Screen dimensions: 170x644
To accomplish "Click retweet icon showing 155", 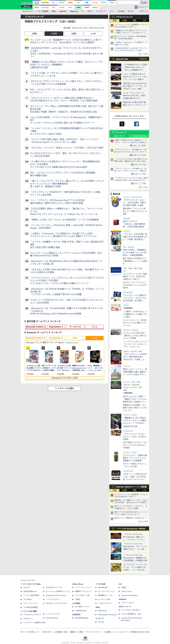I will coord(132,165).
